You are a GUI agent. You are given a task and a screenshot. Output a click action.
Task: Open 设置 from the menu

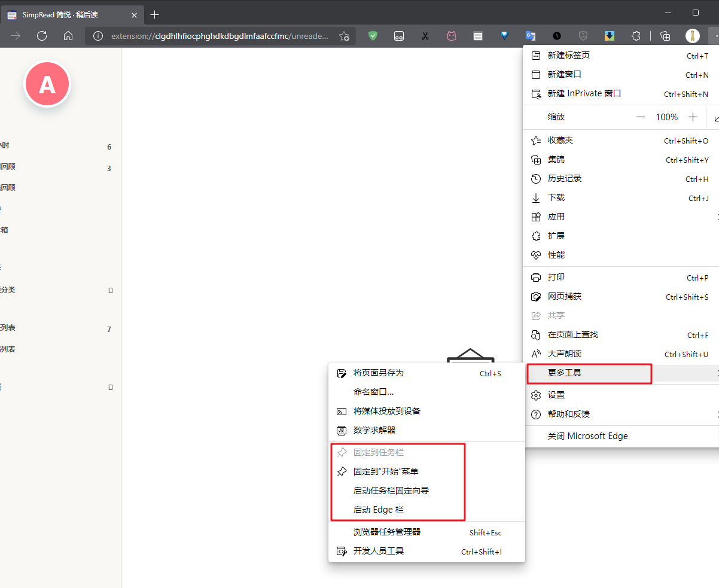[621, 395]
